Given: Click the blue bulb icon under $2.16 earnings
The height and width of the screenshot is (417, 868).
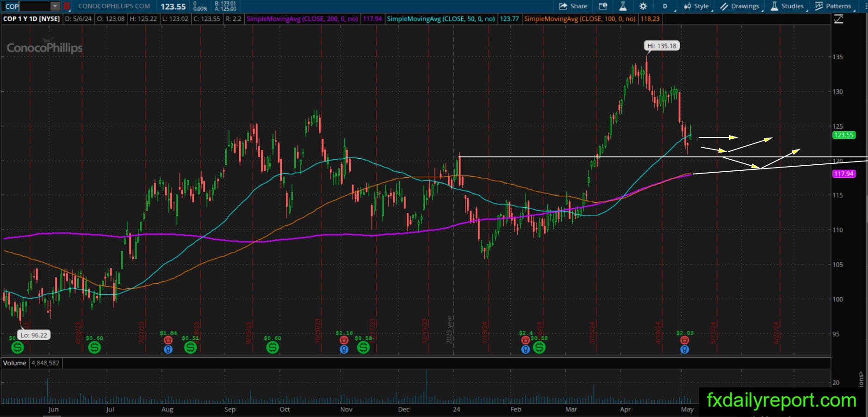Looking at the screenshot, I should pos(344,349).
